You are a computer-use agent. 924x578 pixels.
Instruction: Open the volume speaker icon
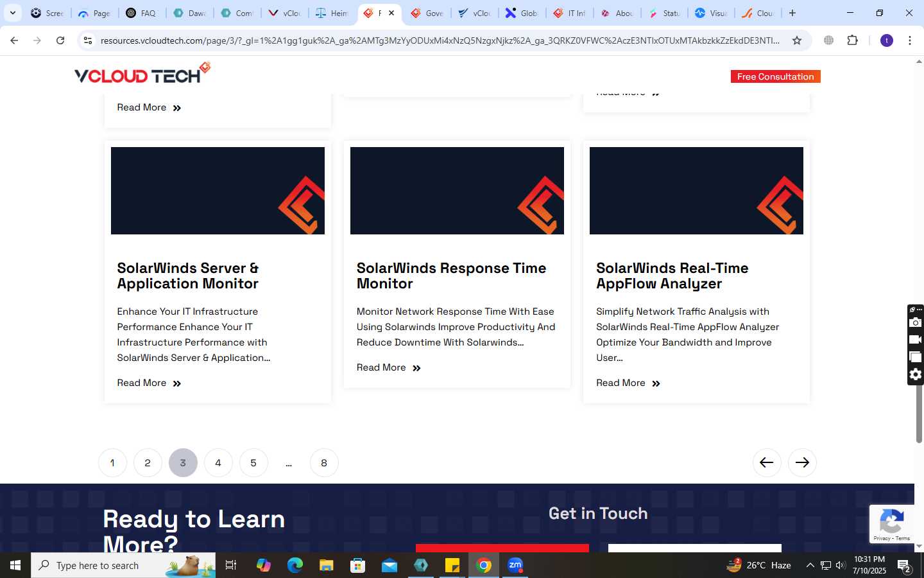(841, 565)
